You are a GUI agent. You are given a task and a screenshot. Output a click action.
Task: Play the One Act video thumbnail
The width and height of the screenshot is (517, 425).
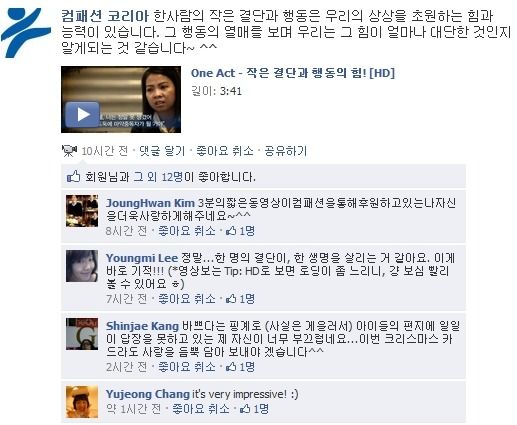coord(121,99)
